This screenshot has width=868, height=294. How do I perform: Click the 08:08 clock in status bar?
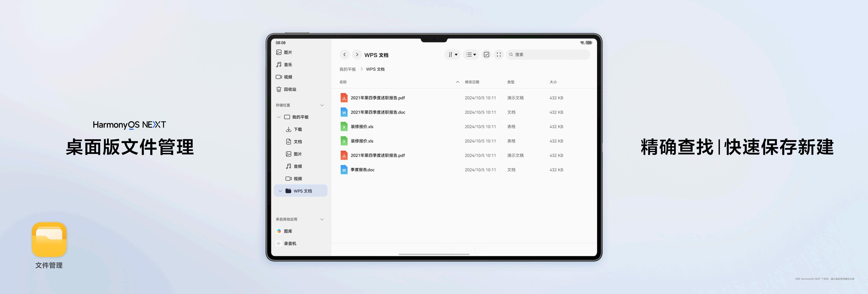pos(280,43)
